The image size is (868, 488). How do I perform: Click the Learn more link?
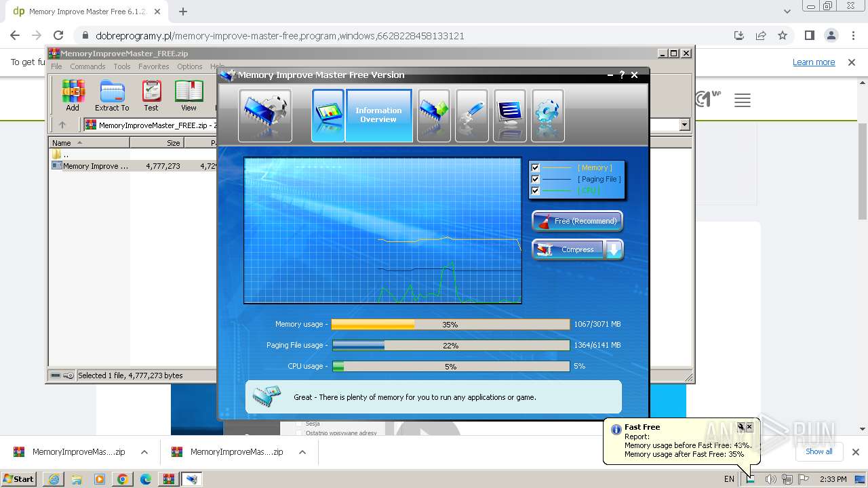pyautogui.click(x=814, y=62)
